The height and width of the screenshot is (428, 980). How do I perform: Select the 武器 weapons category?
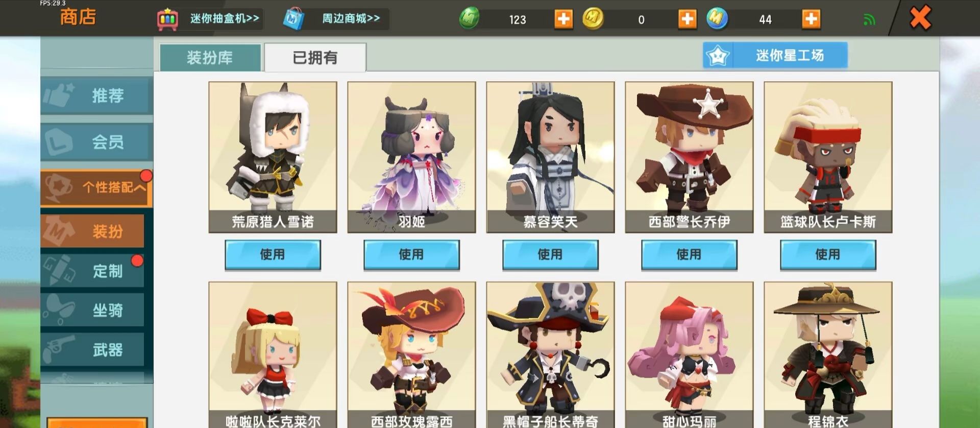click(92, 350)
